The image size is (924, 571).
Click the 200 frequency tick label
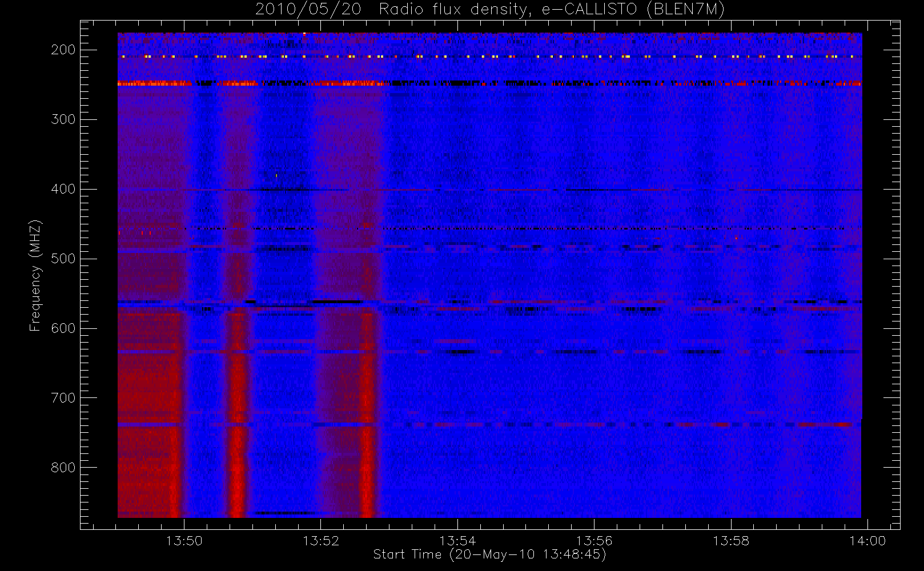pyautogui.click(x=63, y=50)
